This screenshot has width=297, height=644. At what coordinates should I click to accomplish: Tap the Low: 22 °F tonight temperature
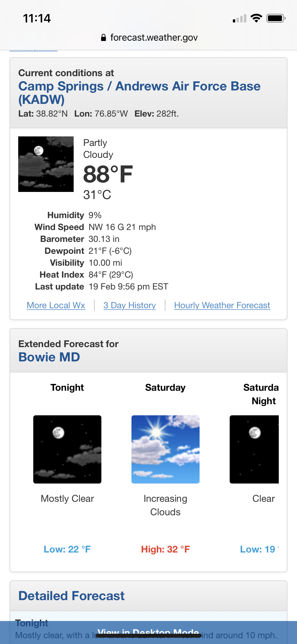[x=67, y=549]
